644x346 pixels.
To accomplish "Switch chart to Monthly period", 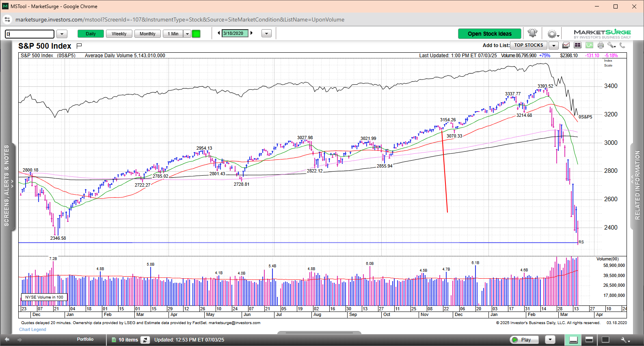I will point(147,34).
